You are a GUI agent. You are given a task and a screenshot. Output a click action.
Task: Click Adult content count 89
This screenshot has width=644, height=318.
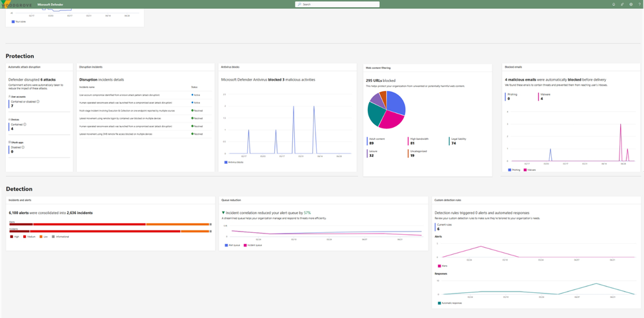[x=371, y=143]
